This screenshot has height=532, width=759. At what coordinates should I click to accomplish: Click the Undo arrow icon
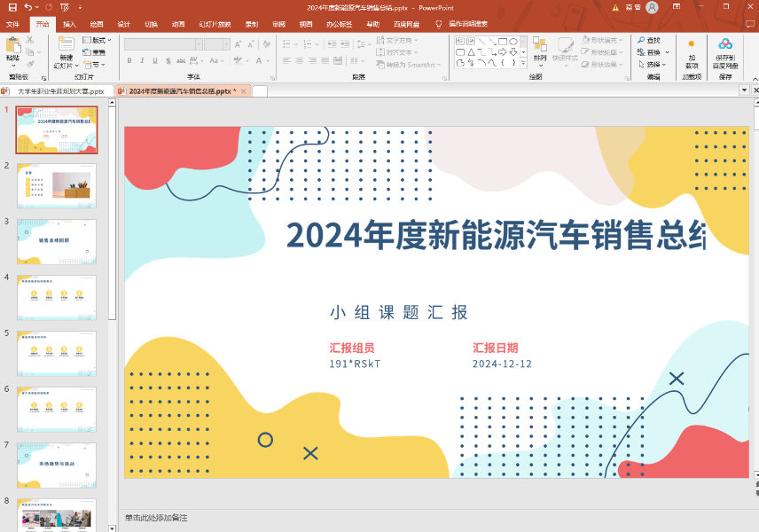pyautogui.click(x=28, y=7)
